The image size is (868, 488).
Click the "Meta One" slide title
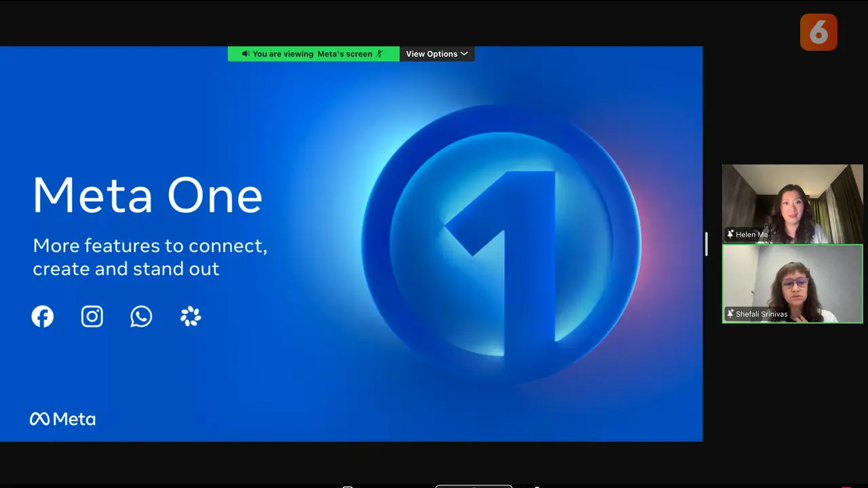(x=147, y=195)
